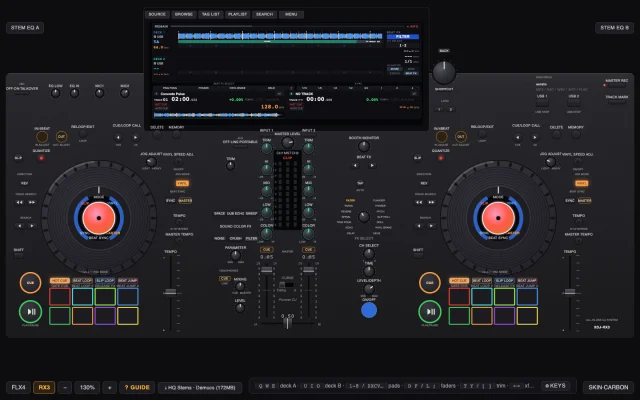Click channel 1 volume fader handle

[267, 270]
